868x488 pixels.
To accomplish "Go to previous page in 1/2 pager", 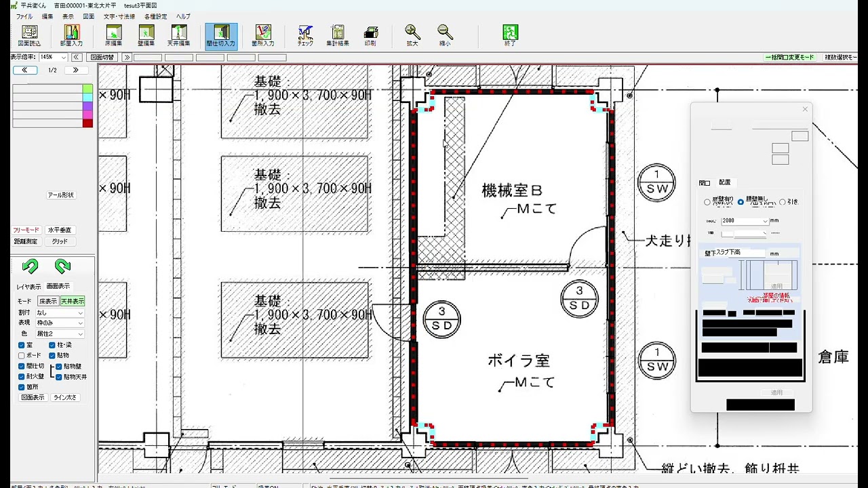I will [25, 70].
